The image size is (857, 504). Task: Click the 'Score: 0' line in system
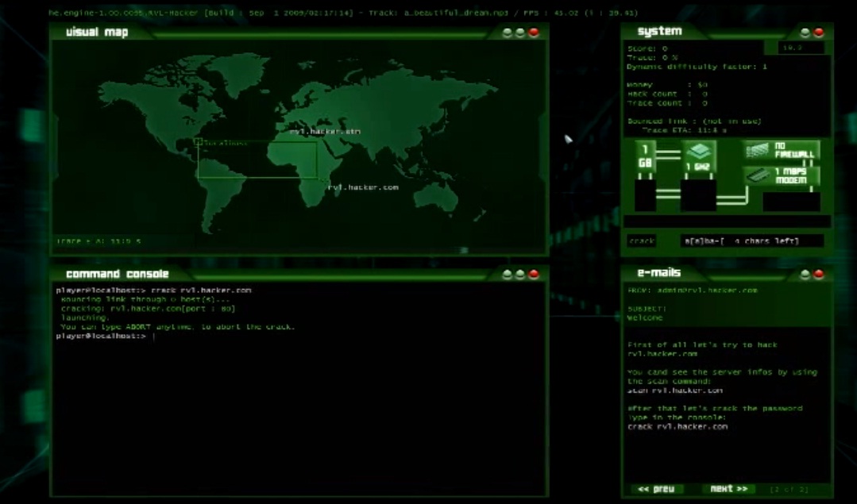pyautogui.click(x=647, y=48)
